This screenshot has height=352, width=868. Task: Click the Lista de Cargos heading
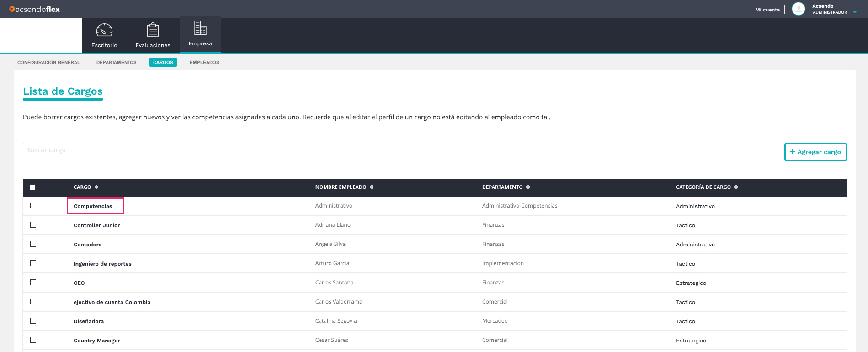coord(63,91)
